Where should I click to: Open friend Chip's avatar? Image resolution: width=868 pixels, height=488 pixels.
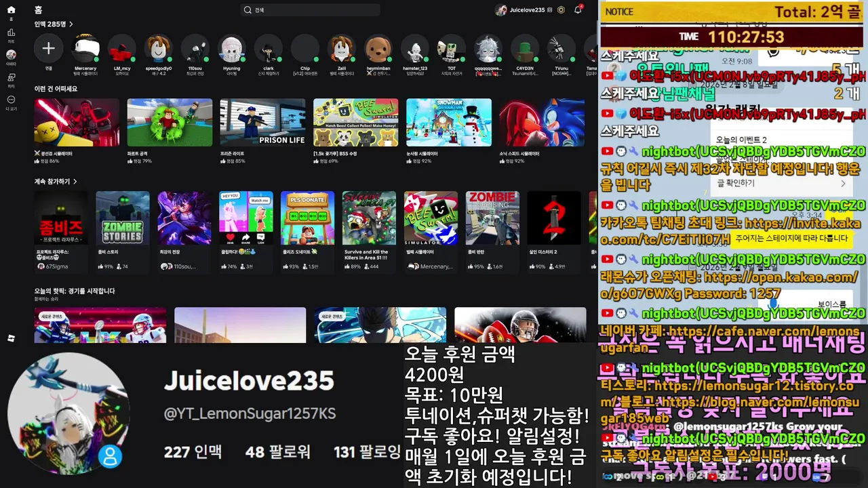(x=305, y=49)
